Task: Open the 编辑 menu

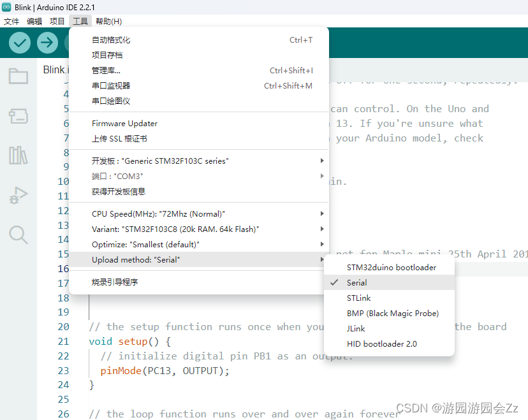Action: (x=34, y=22)
